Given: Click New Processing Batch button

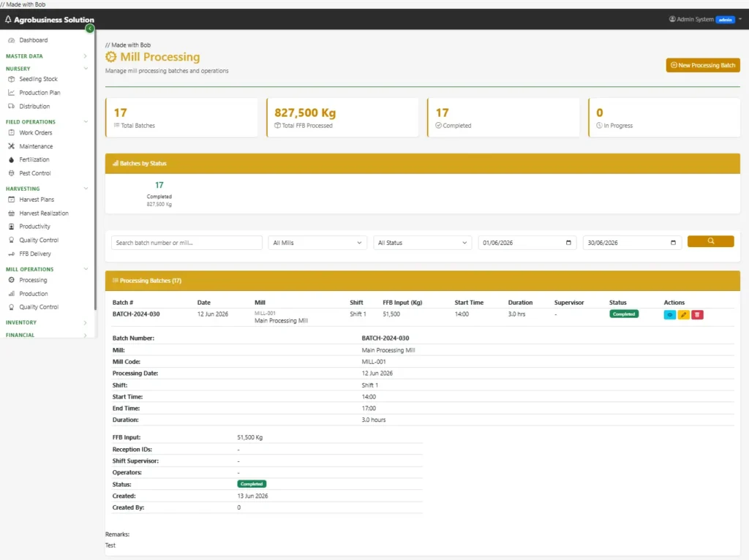Looking at the screenshot, I should coord(703,65).
